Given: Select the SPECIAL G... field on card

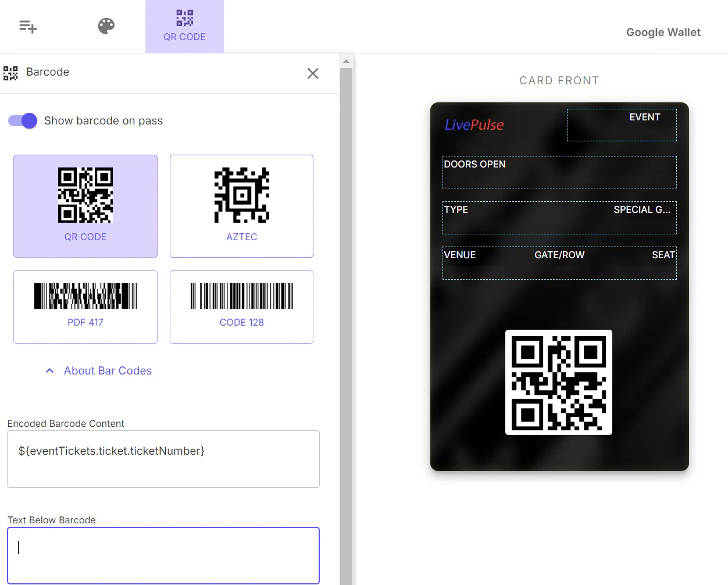Looking at the screenshot, I should 642,209.
